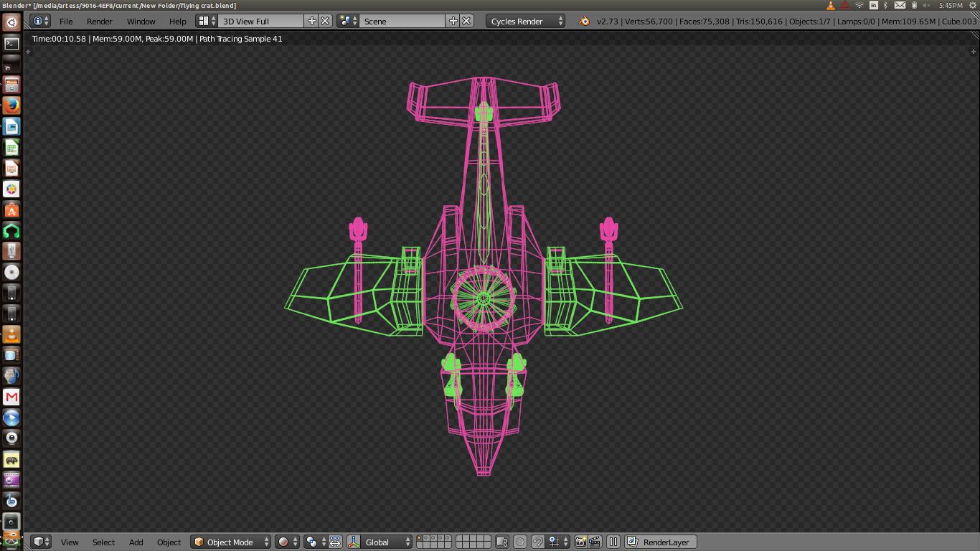Open the File menu

coord(65,22)
